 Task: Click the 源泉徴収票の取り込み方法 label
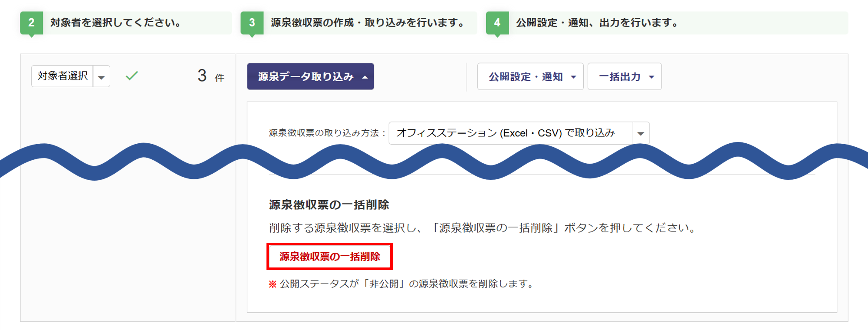point(327,133)
